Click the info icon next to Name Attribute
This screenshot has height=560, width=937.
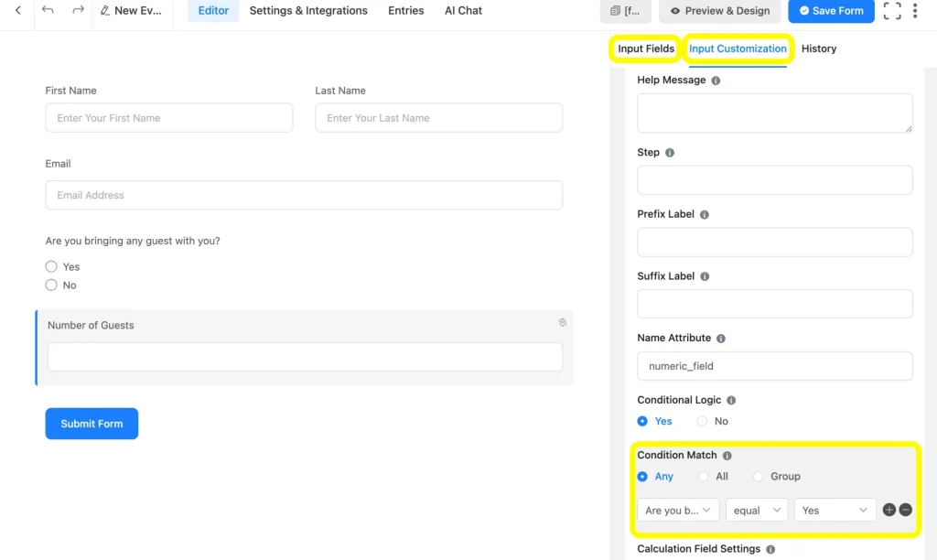[721, 339]
